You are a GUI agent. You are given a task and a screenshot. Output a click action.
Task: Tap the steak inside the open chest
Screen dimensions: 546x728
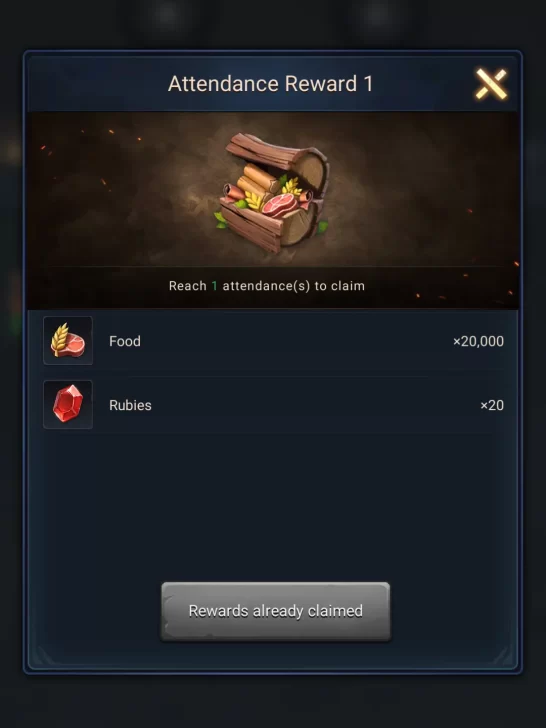(x=280, y=205)
